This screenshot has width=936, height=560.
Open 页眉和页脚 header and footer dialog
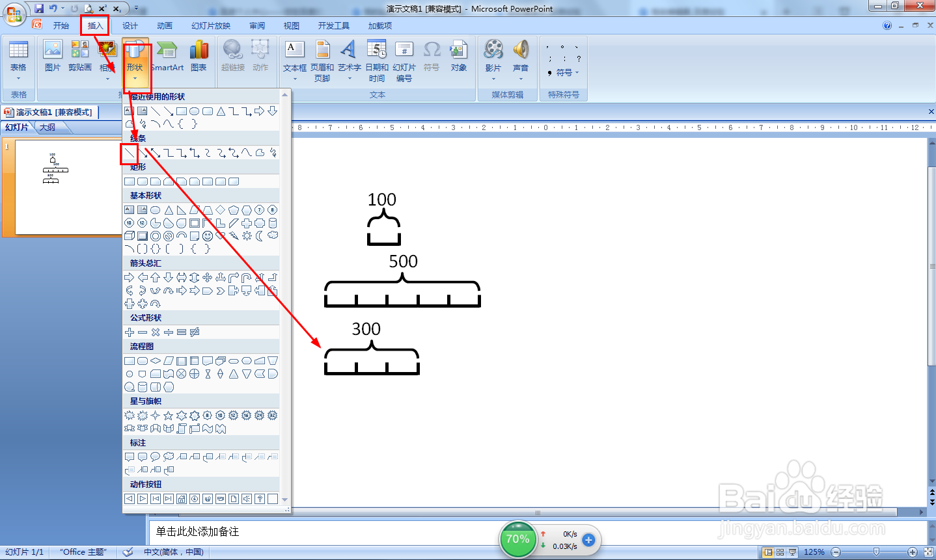[x=322, y=61]
